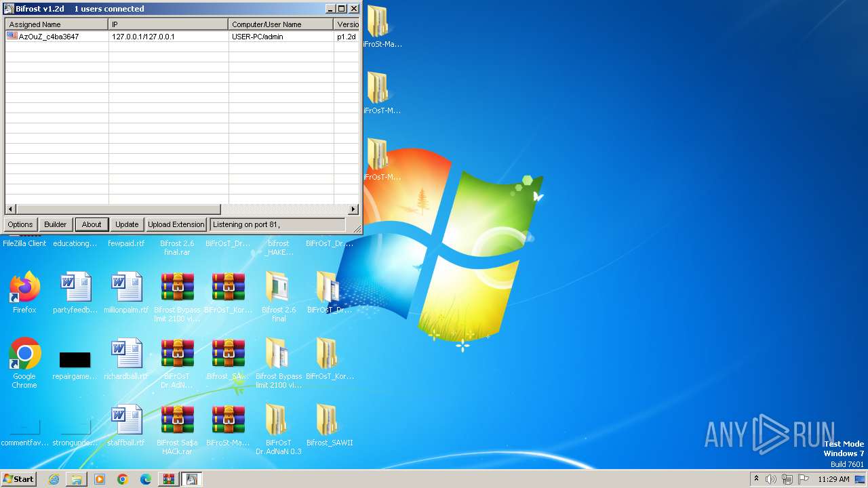Click the FileZilla Client desktop label
Image resolution: width=868 pixels, height=488 pixels.
pyautogui.click(x=24, y=243)
